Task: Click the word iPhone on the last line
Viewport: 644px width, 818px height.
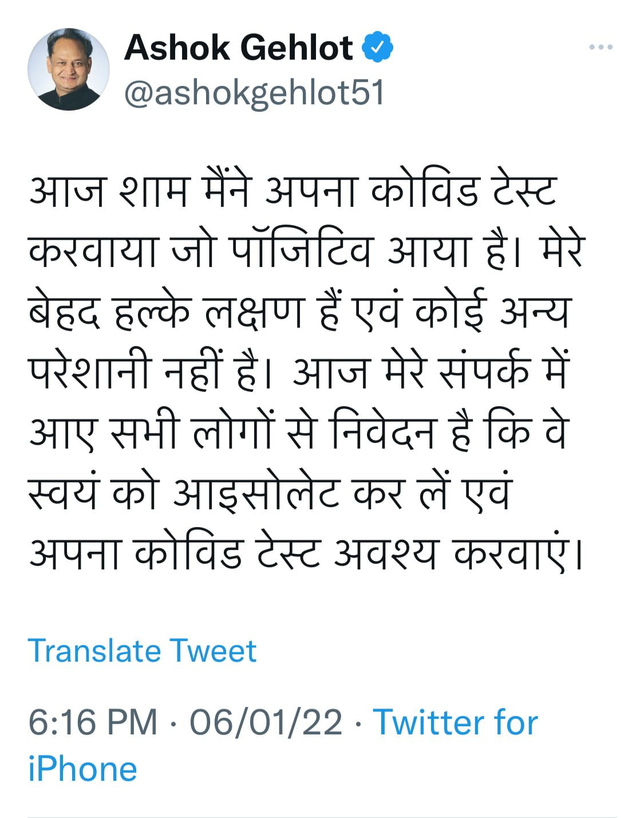Action: tap(82, 769)
